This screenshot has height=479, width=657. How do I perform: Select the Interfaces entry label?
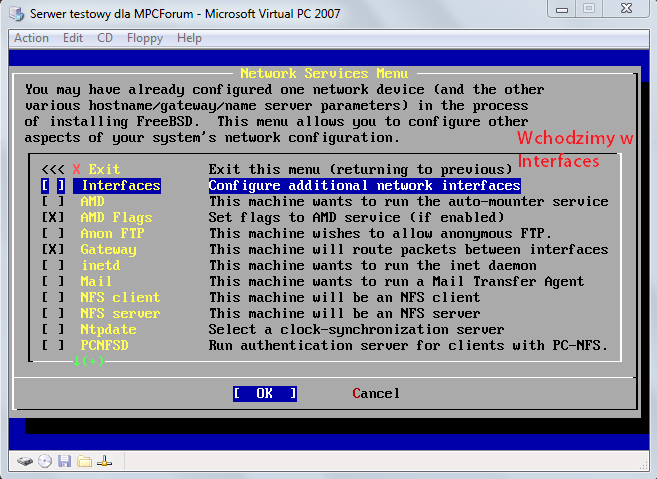tap(121, 185)
